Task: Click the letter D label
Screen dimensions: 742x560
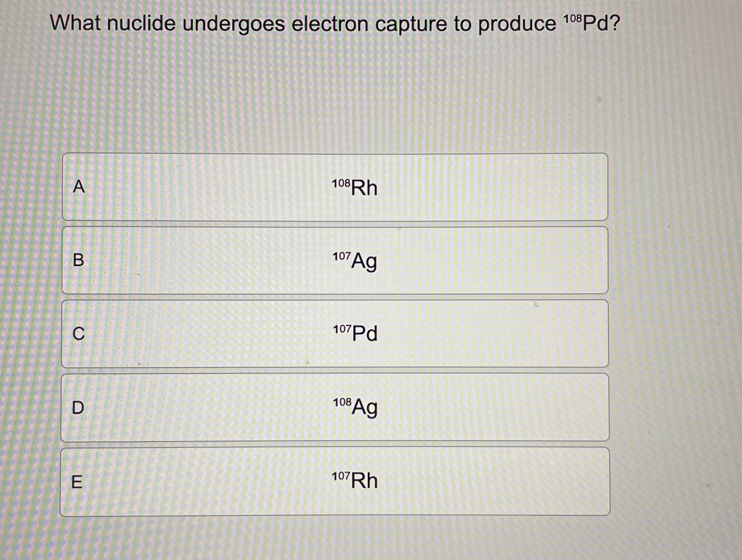Action: pos(78,407)
